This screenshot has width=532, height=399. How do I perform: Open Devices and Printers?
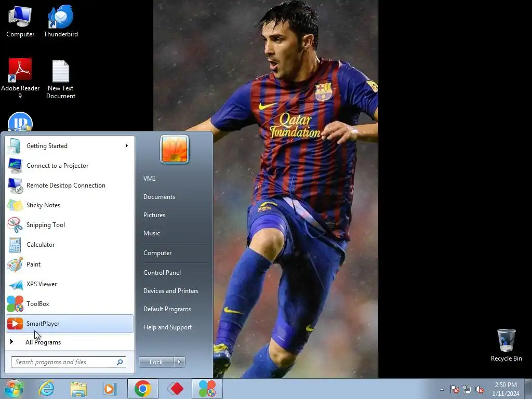pyautogui.click(x=170, y=291)
